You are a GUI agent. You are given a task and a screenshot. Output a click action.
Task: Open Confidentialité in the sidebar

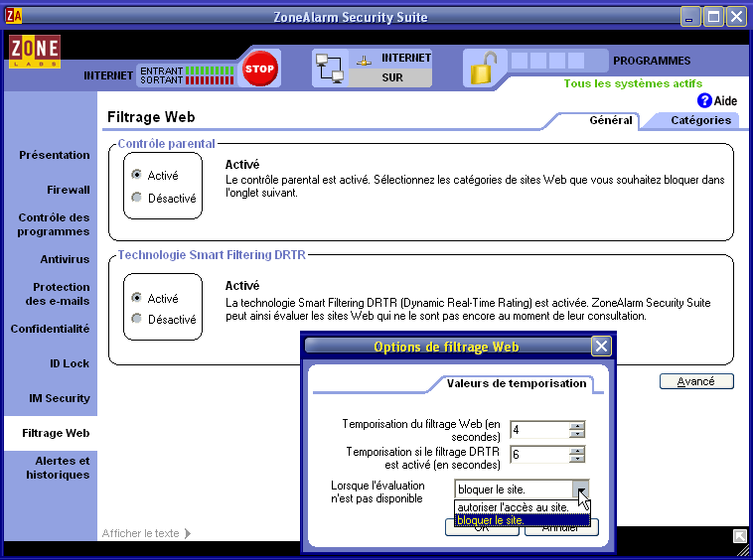tap(50, 329)
